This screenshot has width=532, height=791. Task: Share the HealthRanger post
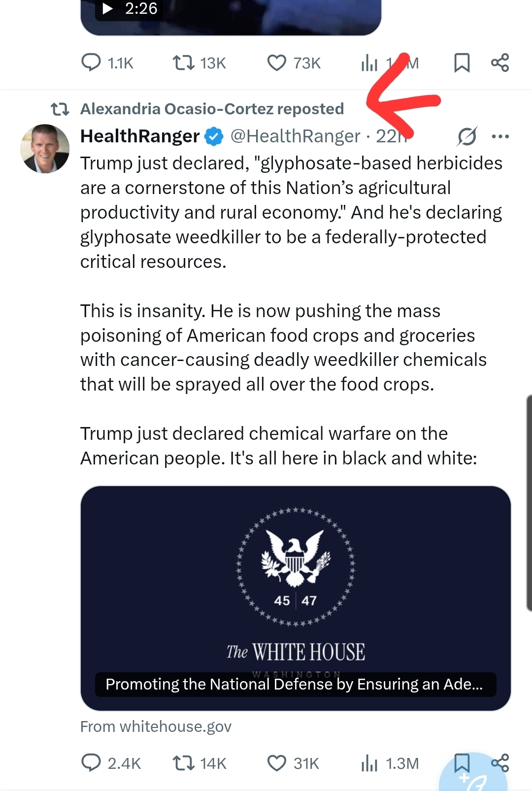[500, 763]
